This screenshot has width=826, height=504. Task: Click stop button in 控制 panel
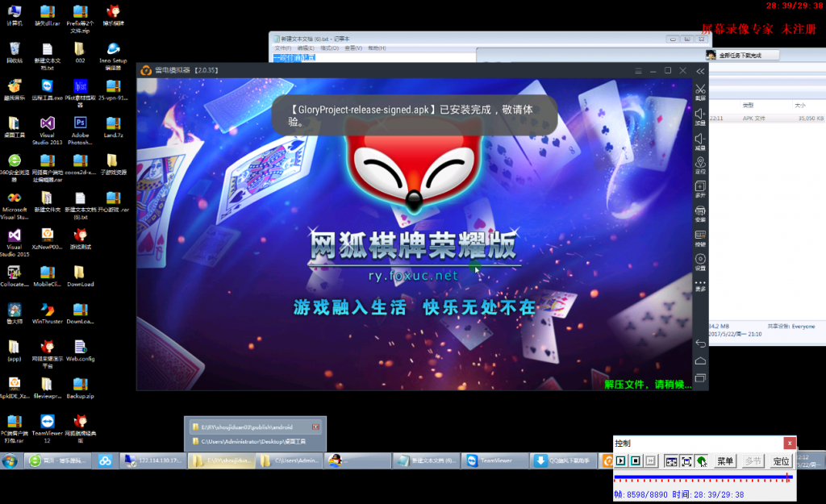636,461
